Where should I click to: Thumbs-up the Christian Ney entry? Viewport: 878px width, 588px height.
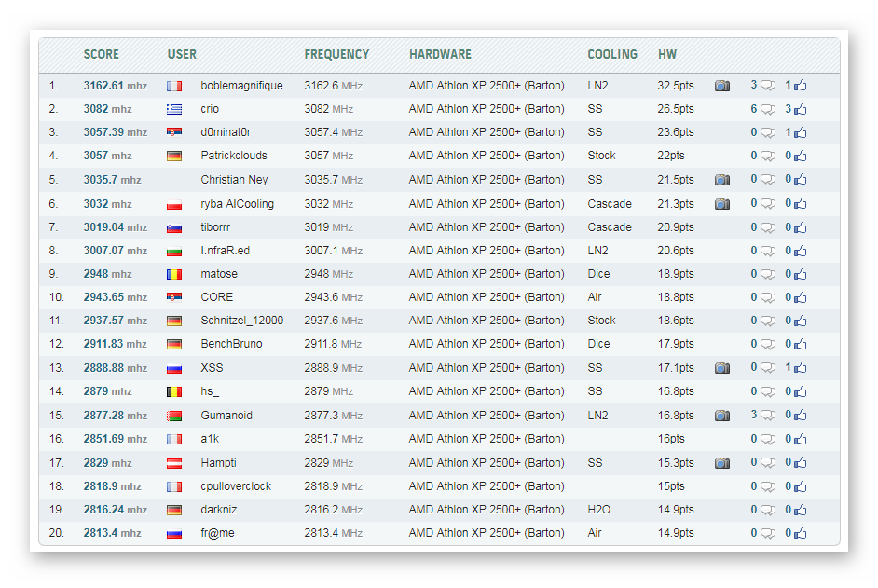[x=800, y=179]
